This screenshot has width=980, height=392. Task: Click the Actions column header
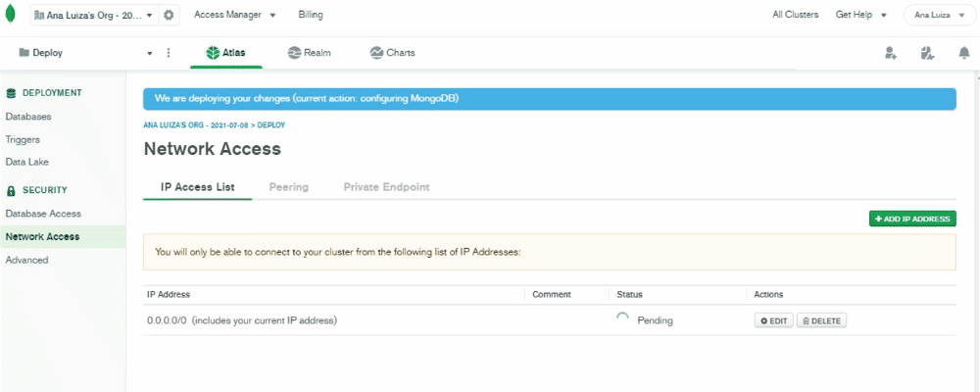(x=768, y=294)
